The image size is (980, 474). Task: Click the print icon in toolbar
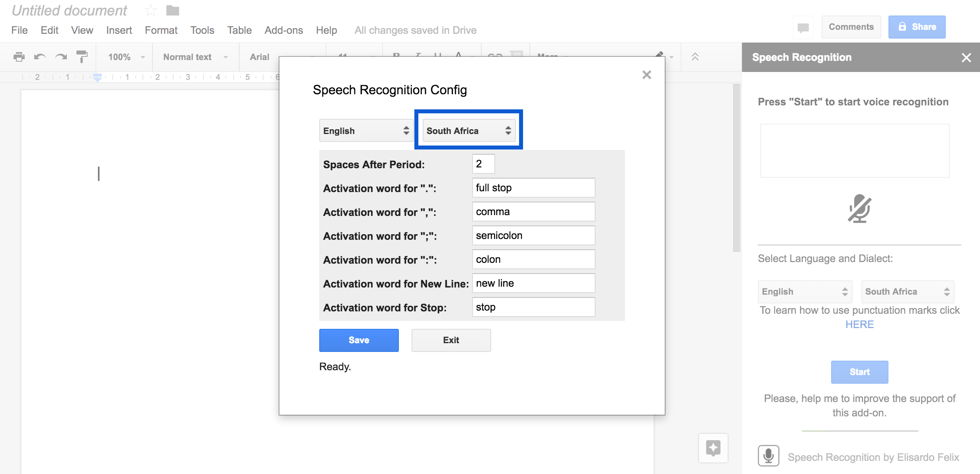point(19,57)
